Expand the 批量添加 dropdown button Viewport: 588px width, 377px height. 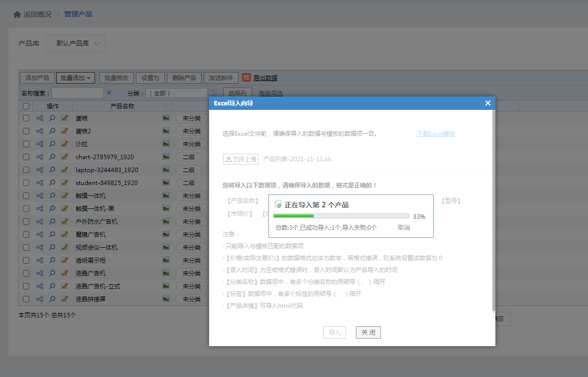[75, 78]
